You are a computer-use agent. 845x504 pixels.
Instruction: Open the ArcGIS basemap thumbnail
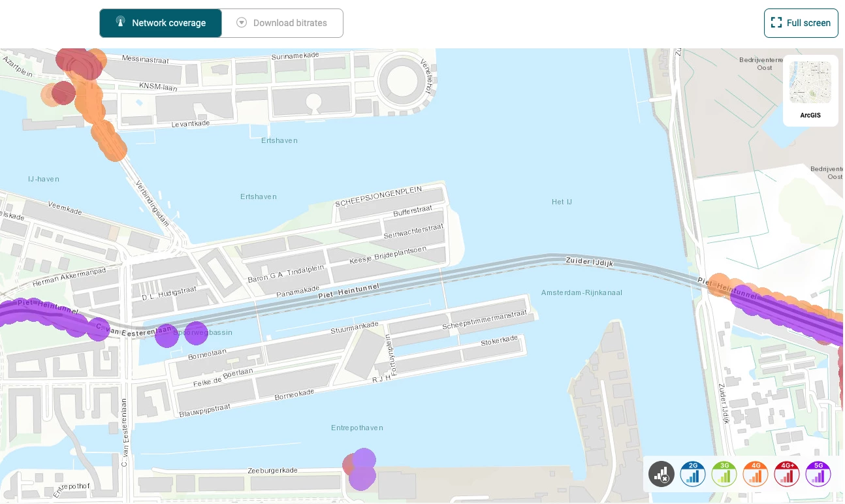pos(810,82)
